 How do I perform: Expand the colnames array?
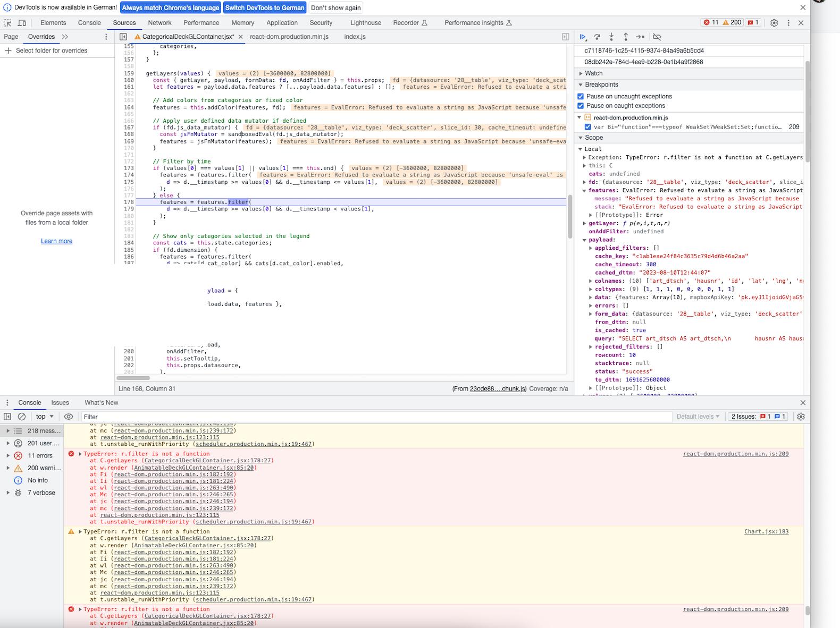(x=591, y=281)
